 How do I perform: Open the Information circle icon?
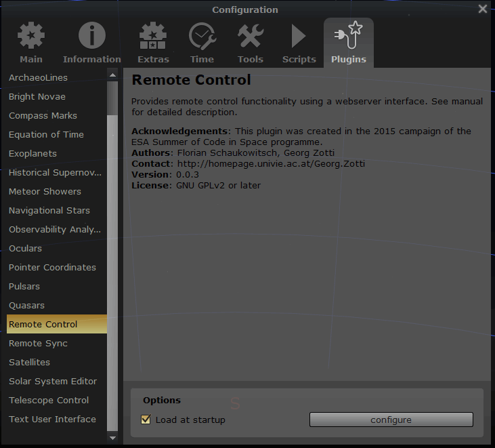tap(92, 35)
